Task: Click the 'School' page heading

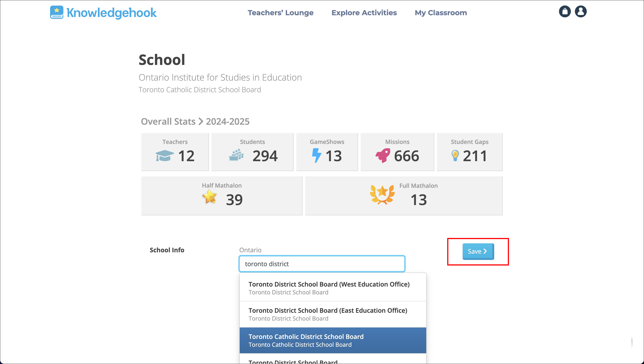Action: coord(162,60)
